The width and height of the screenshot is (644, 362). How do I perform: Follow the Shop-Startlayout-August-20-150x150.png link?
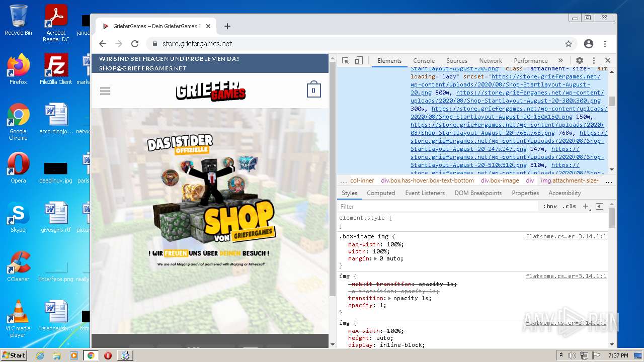pos(509,113)
